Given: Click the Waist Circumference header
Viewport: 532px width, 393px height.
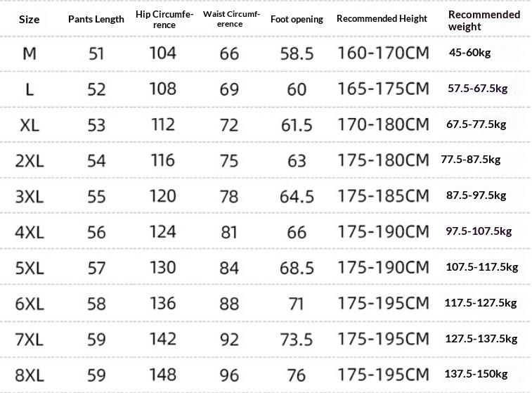Looking at the screenshot, I should point(231,19).
